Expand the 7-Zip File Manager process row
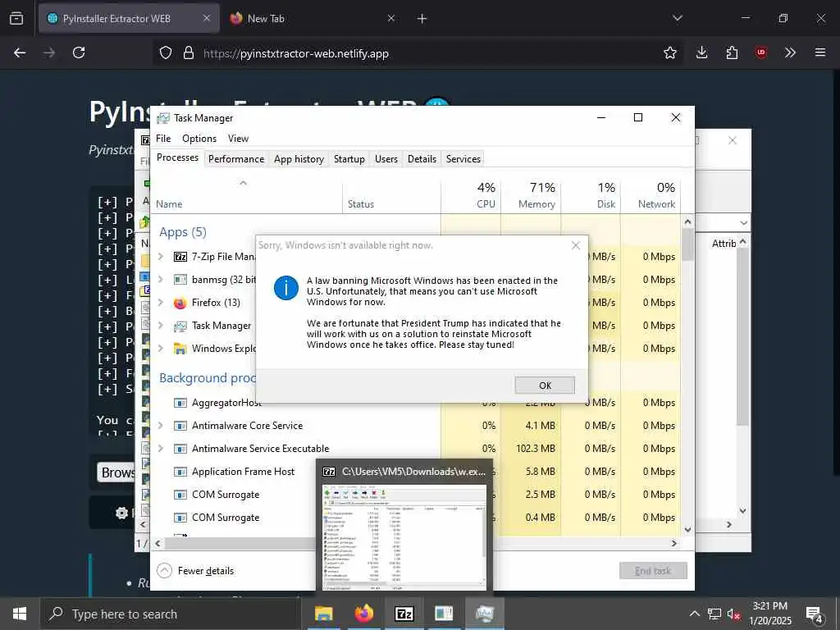 point(161,257)
